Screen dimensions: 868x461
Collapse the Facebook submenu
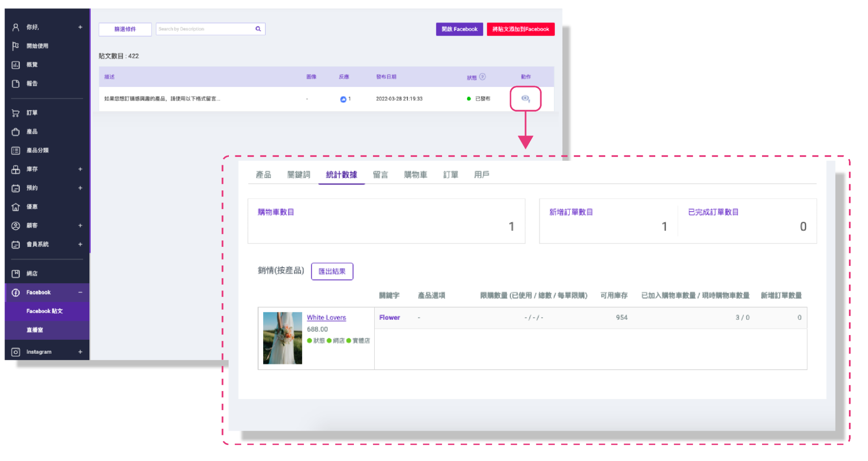pos(80,292)
